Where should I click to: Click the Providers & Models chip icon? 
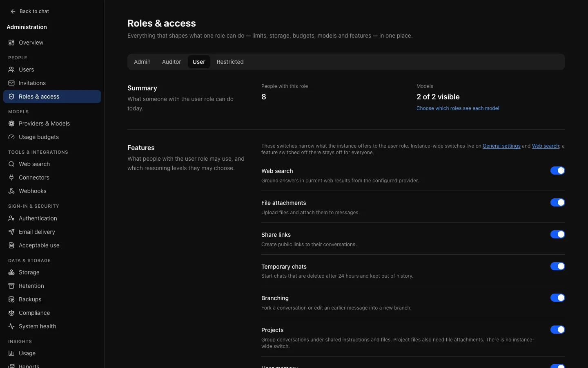point(11,123)
